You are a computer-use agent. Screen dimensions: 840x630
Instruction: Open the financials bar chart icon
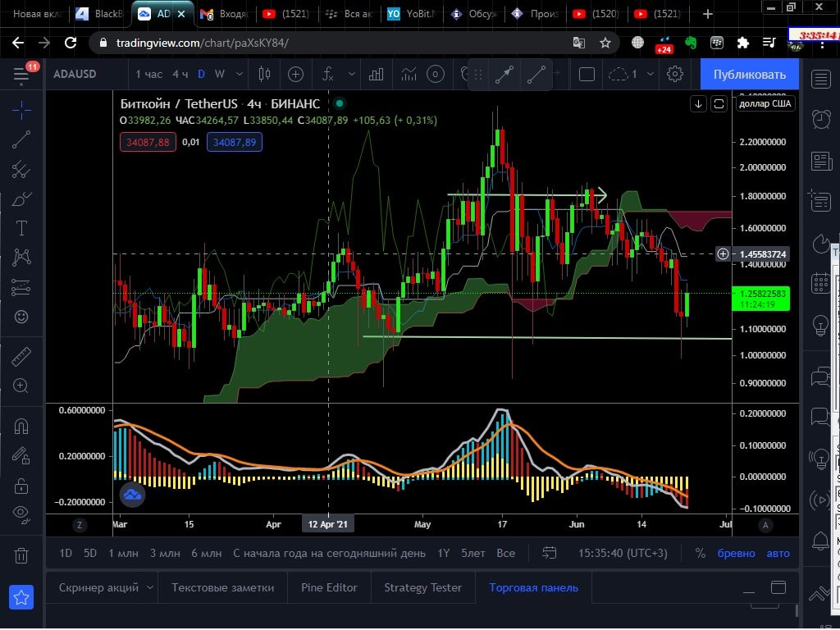point(376,74)
